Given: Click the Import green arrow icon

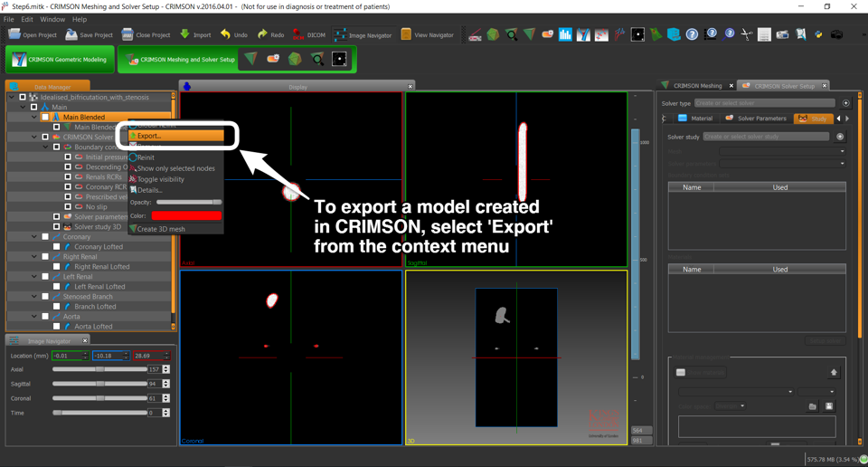Looking at the screenshot, I should [184, 34].
